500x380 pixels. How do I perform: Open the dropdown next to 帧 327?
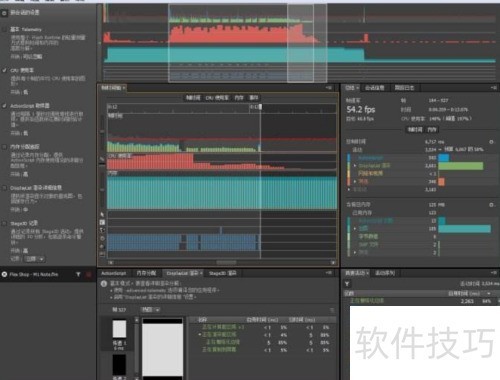150,310
